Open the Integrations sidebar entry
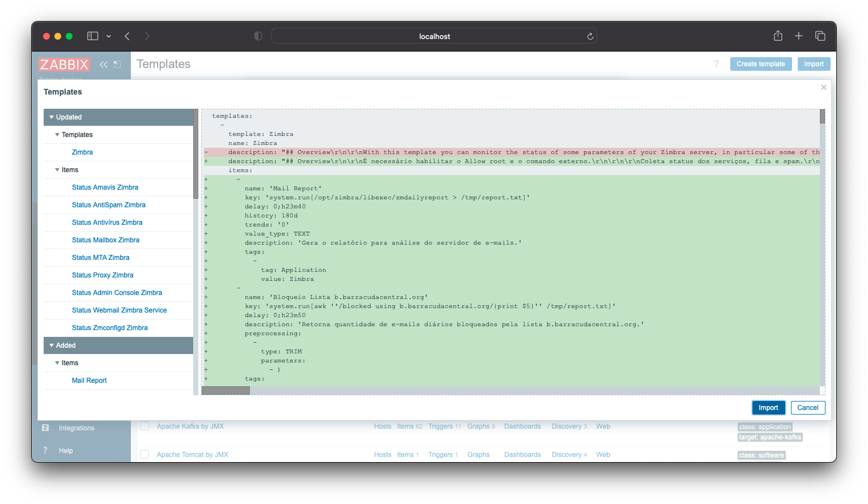Viewport: 868px width, 504px height. pos(76,428)
